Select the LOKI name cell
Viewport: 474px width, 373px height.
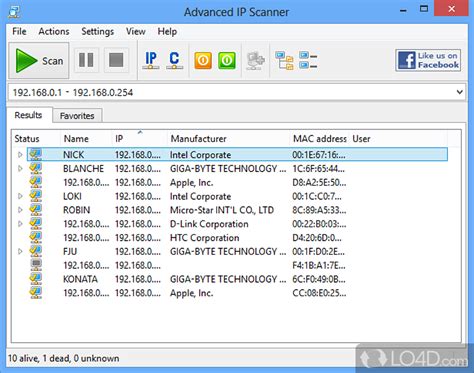tap(72, 196)
